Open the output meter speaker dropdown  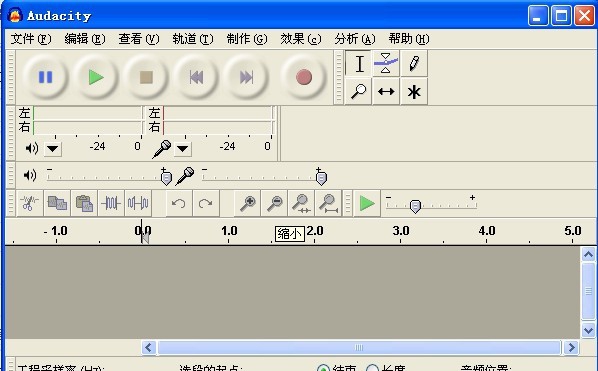click(x=53, y=148)
